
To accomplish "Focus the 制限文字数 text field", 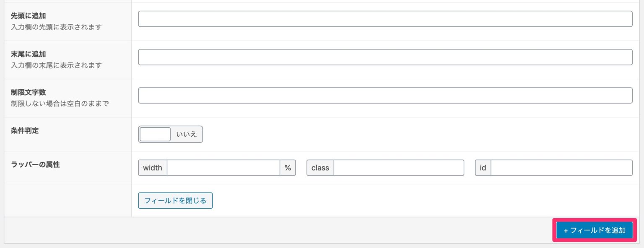I will pyautogui.click(x=385, y=96).
